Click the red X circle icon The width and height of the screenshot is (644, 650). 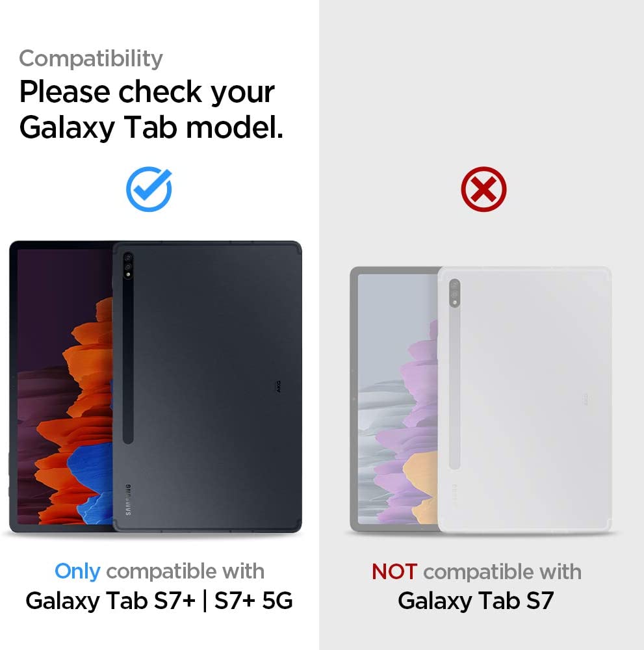click(x=483, y=189)
